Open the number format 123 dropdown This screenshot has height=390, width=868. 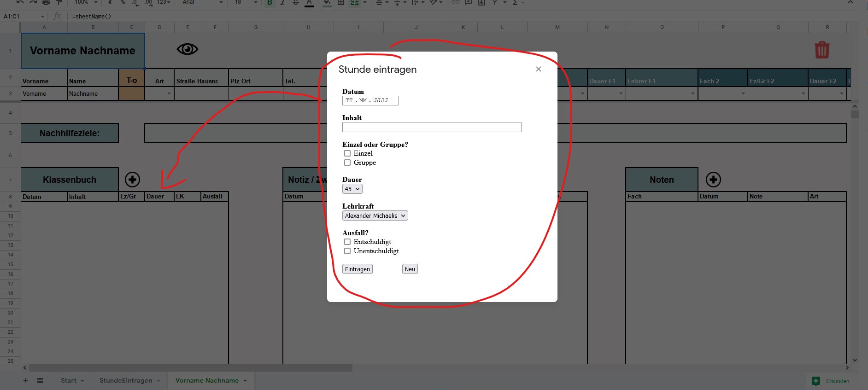click(x=164, y=2)
